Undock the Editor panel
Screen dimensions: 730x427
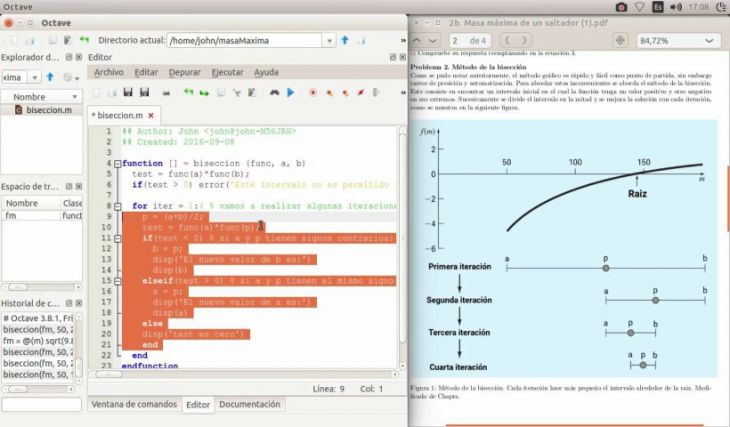coord(393,57)
